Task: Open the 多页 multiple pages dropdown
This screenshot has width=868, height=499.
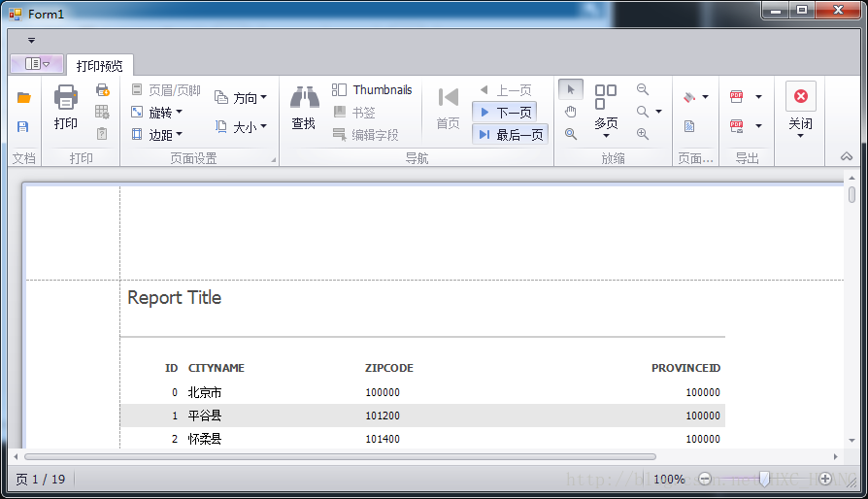Action: point(606,111)
